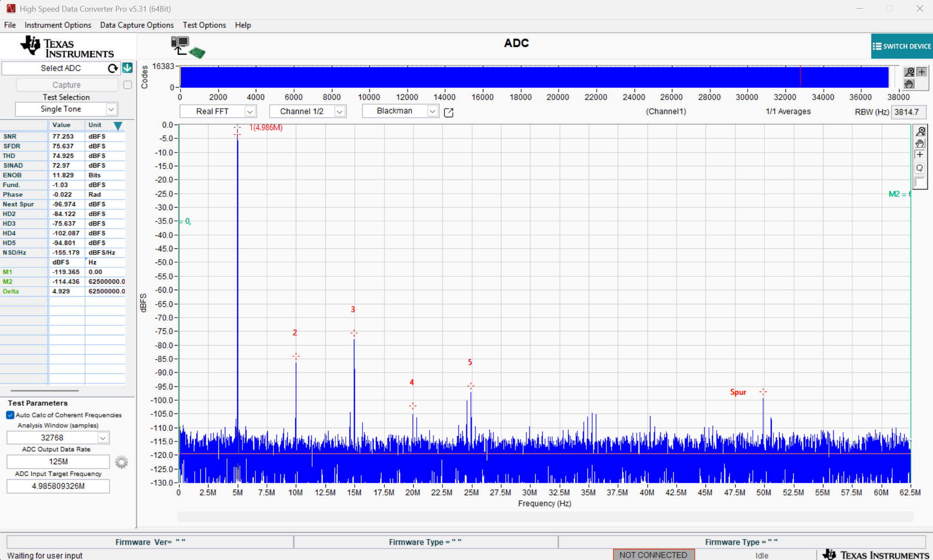Toggle the checkbox beside the Capture button

click(127, 85)
